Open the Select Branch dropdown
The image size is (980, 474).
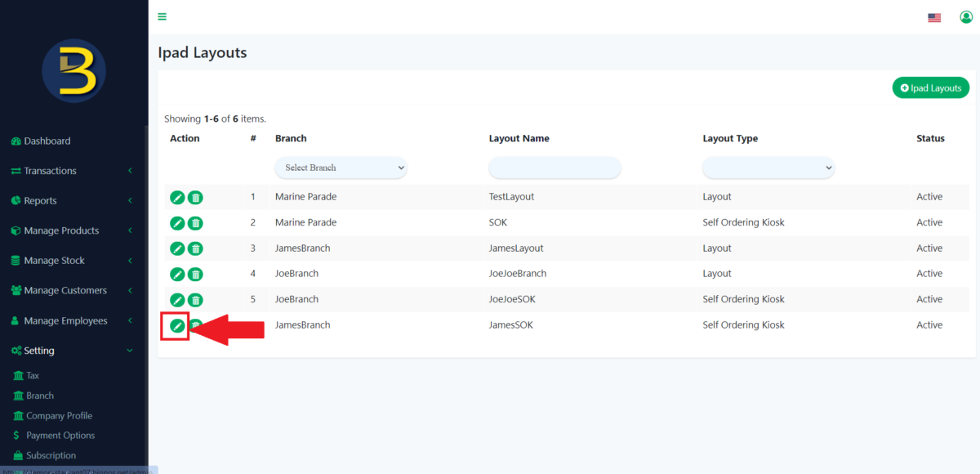click(341, 167)
